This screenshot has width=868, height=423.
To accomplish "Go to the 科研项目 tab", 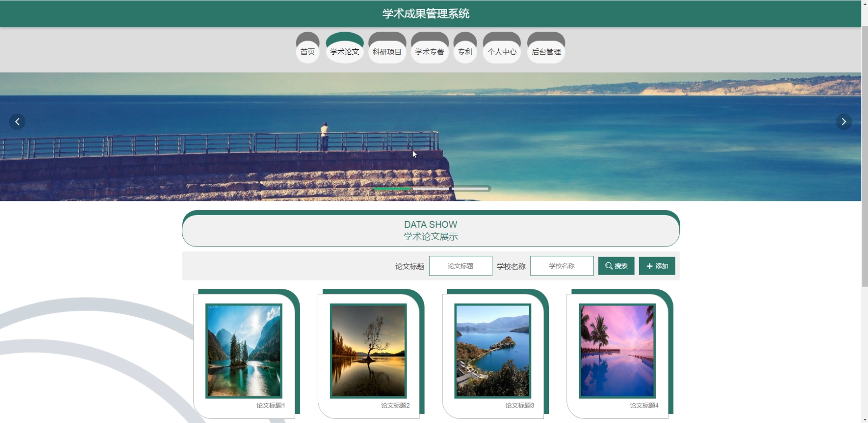I will (x=387, y=47).
